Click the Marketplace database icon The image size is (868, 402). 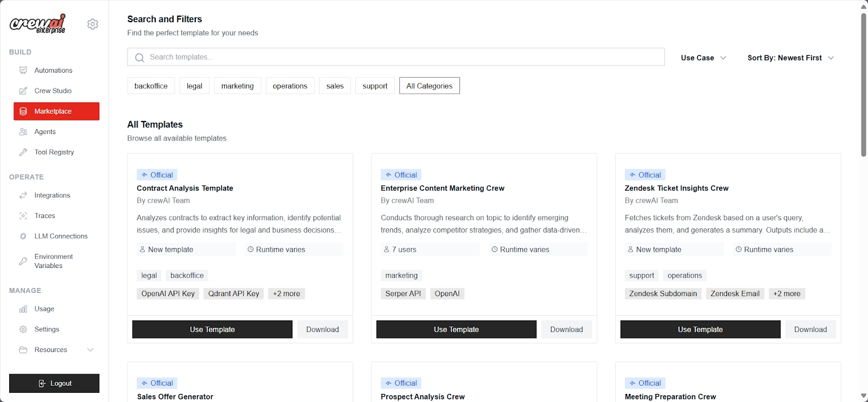point(23,111)
